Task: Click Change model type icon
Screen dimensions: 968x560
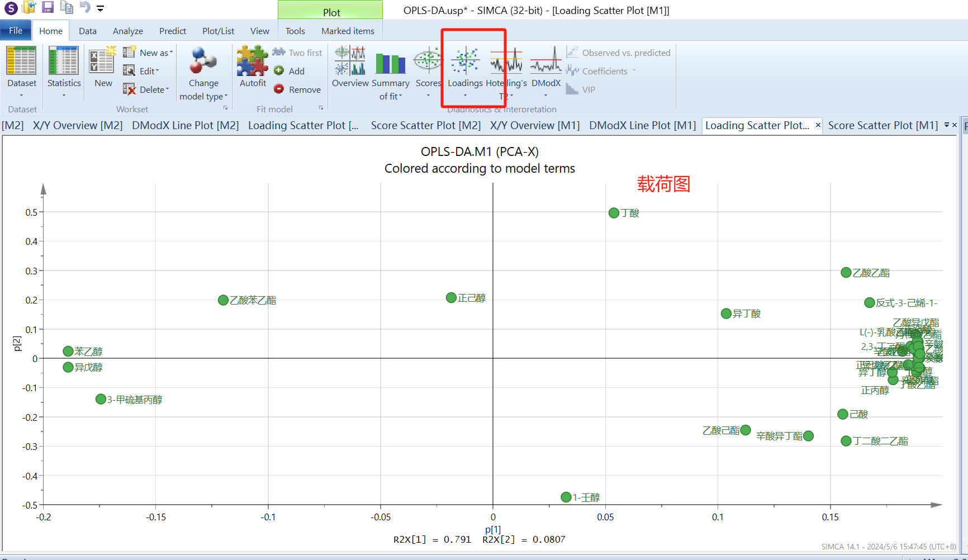Action: click(203, 61)
